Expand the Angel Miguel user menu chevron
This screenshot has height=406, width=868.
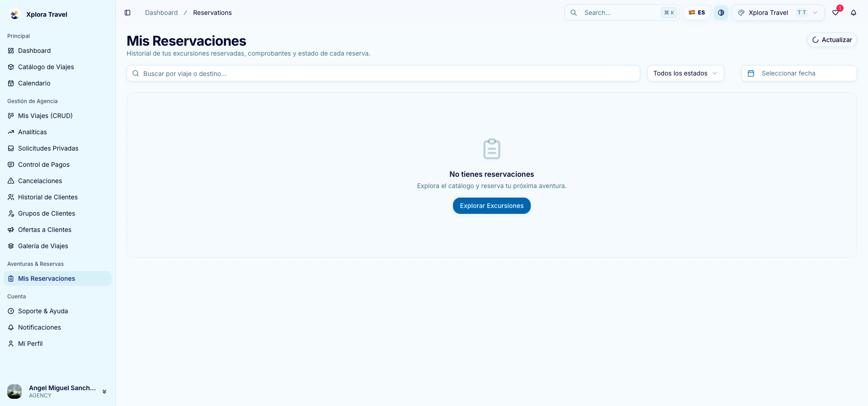pos(104,392)
